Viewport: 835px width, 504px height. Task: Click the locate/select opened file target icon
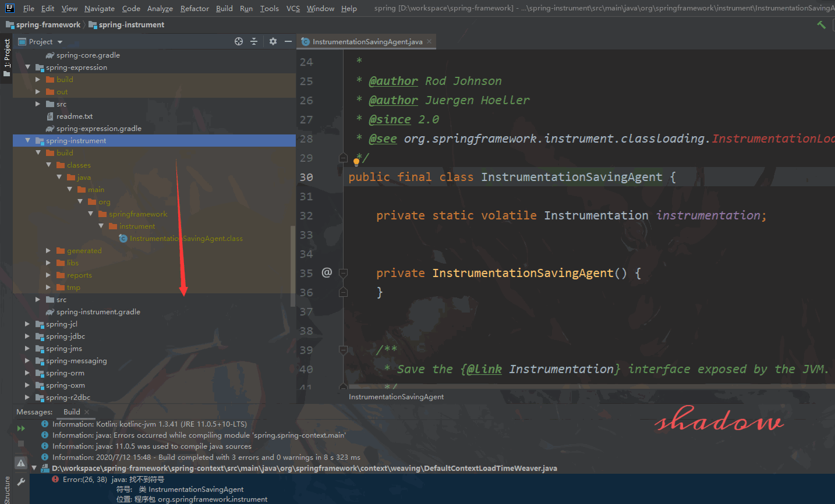click(239, 41)
